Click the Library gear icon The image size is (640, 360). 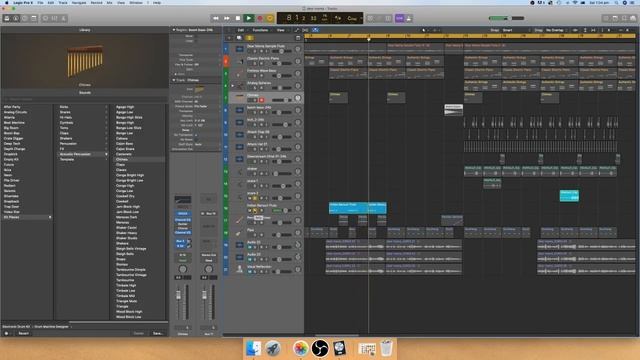pyautogui.click(x=6, y=333)
